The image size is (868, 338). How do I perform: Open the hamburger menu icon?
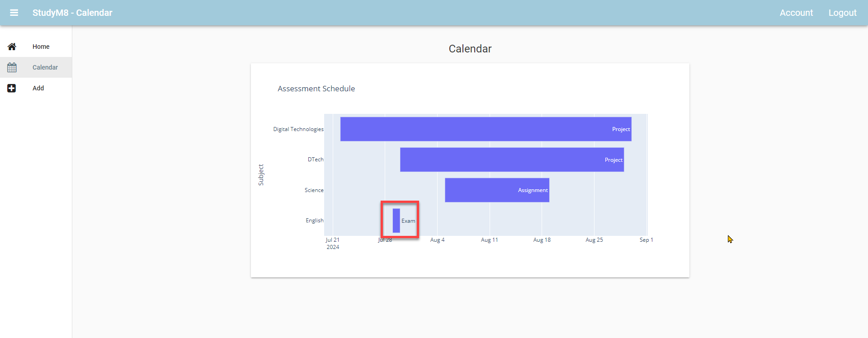(x=14, y=13)
